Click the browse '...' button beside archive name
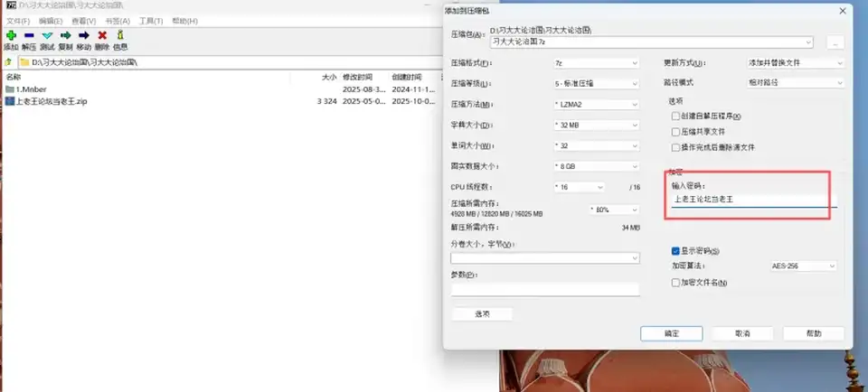 [x=835, y=42]
